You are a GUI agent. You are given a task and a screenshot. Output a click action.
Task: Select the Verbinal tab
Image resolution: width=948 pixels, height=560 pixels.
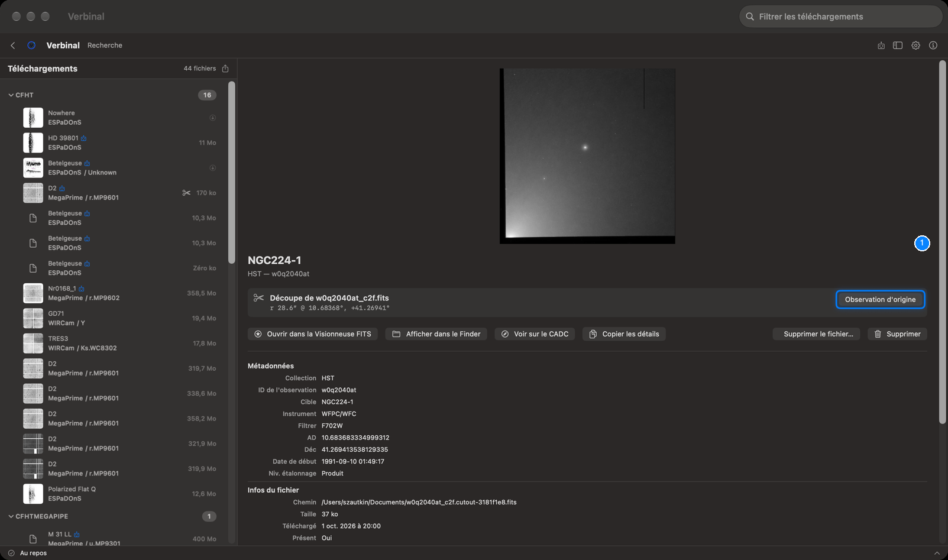63,46
